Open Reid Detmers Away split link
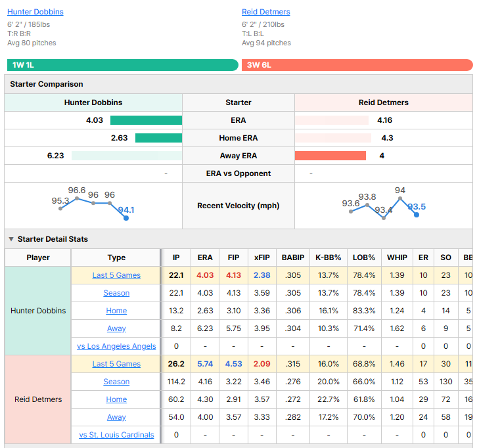477x448 pixels. click(x=116, y=417)
